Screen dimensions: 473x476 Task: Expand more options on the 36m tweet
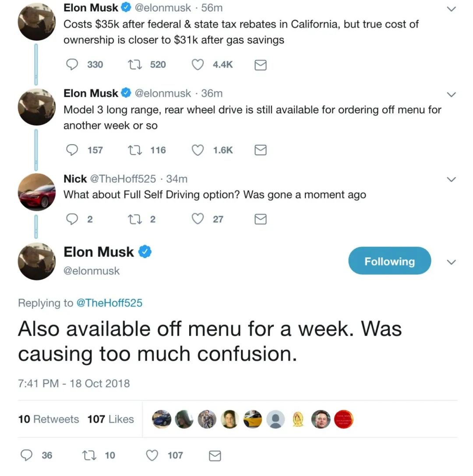point(451,94)
